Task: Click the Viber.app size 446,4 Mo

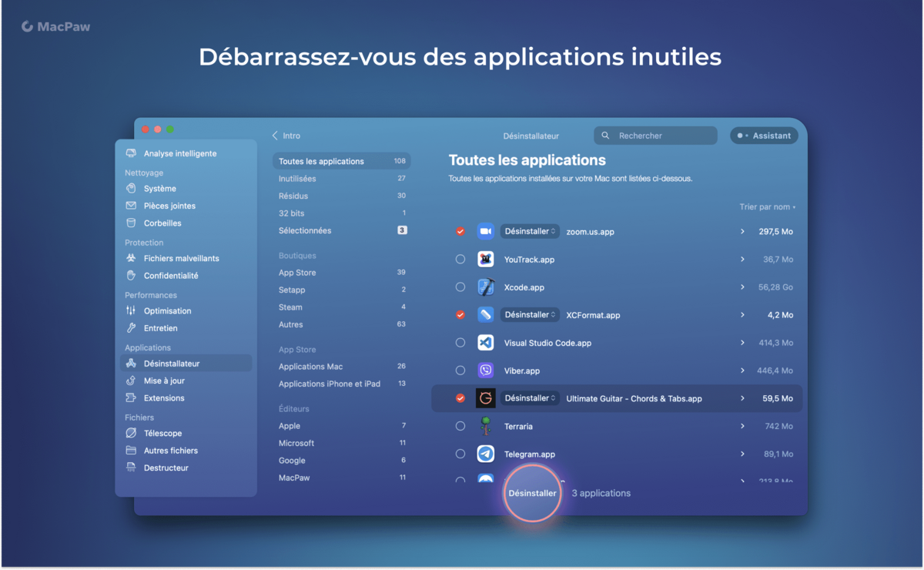Action: 775,370
